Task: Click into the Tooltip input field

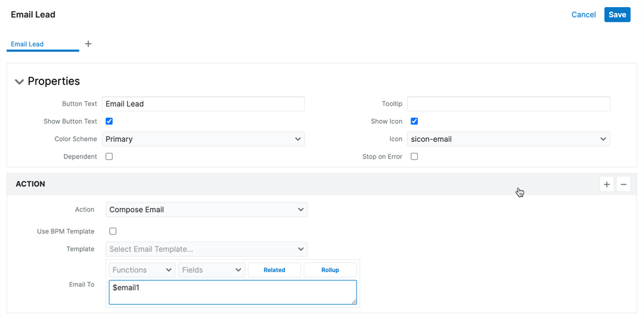Action: coord(508,104)
